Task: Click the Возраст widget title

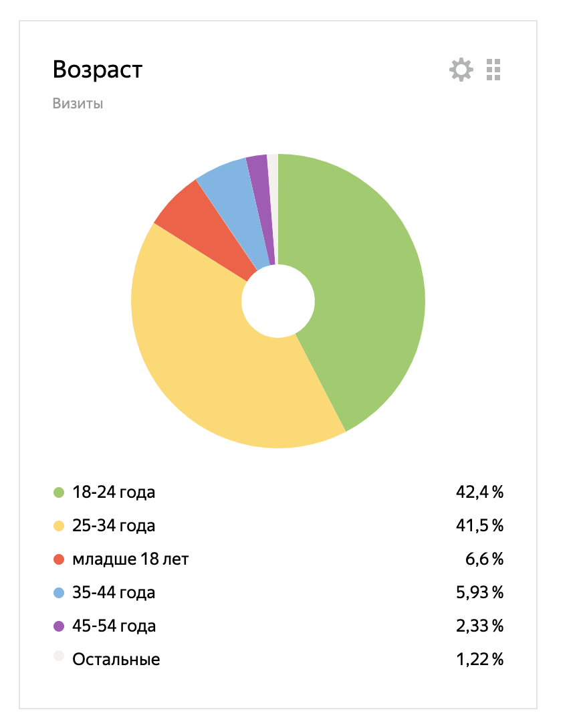Action: point(98,70)
